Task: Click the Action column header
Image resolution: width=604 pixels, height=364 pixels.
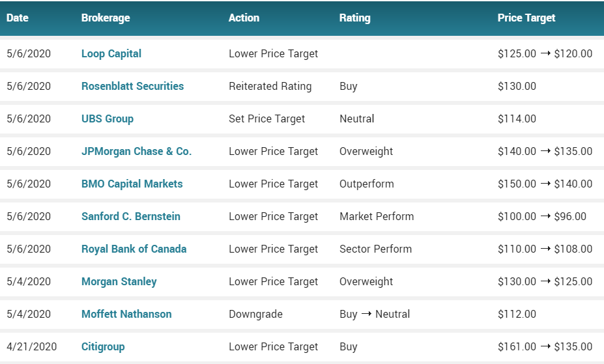Action: click(244, 18)
